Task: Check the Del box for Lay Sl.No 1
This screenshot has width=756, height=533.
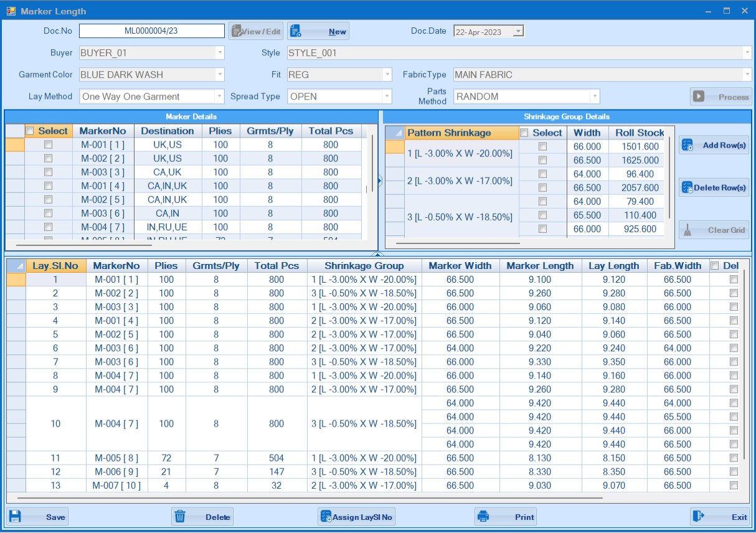Action: pyautogui.click(x=734, y=280)
